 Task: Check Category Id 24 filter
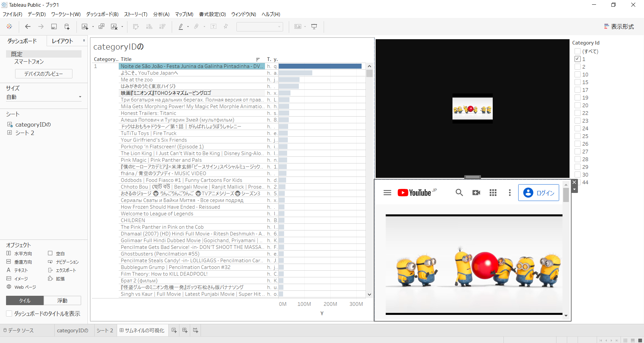click(x=578, y=128)
